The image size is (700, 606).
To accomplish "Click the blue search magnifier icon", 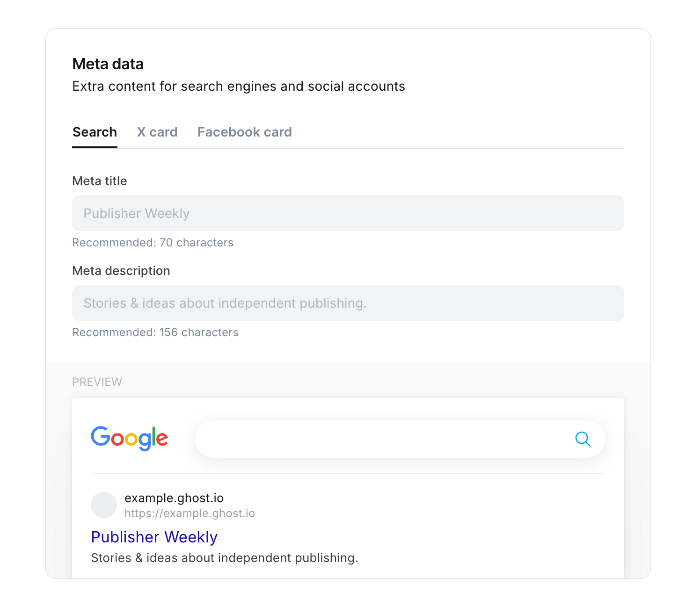I will (x=583, y=439).
